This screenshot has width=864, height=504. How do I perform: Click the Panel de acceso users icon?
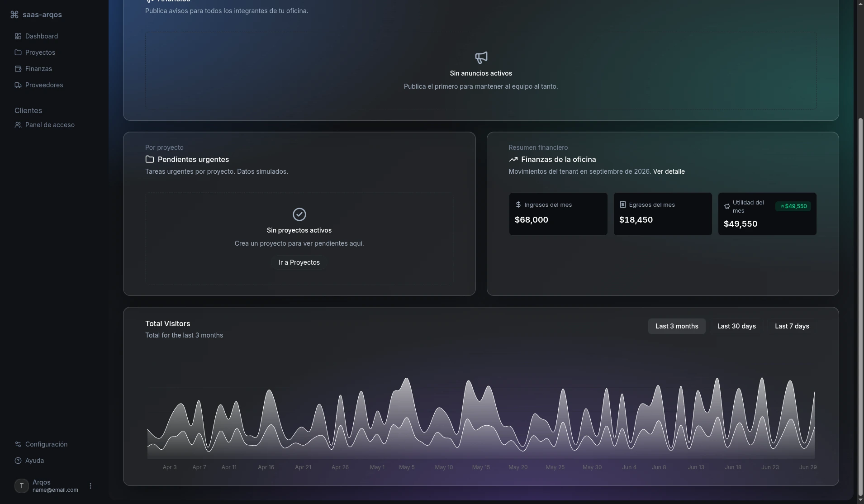tap(18, 125)
